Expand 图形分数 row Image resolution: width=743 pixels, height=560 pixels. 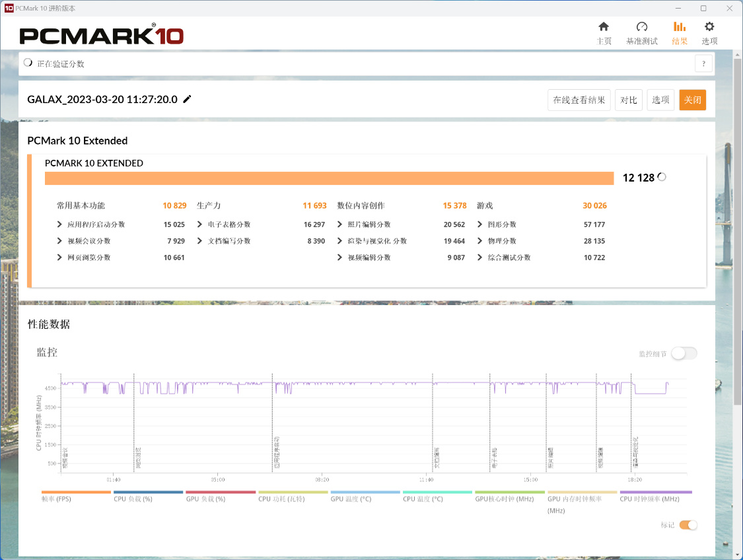(x=479, y=224)
